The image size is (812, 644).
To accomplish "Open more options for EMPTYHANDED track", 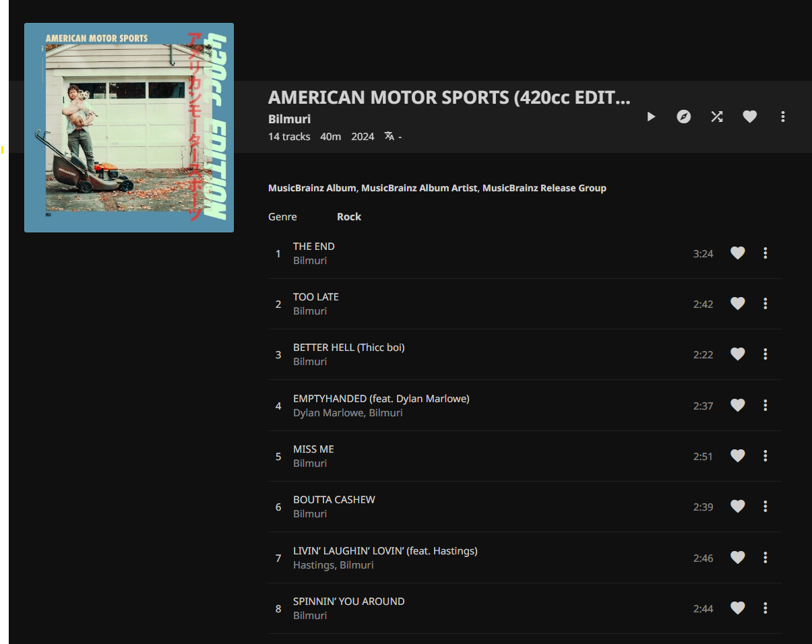I will click(765, 406).
